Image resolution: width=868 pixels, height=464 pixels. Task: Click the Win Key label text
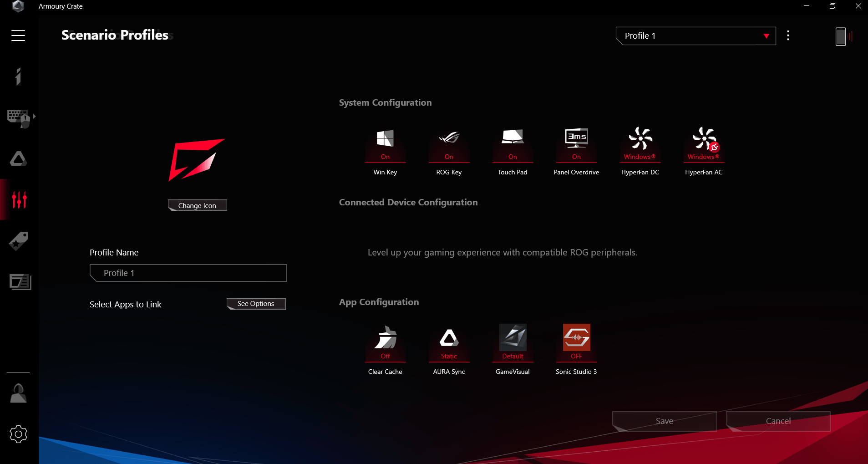pos(385,172)
